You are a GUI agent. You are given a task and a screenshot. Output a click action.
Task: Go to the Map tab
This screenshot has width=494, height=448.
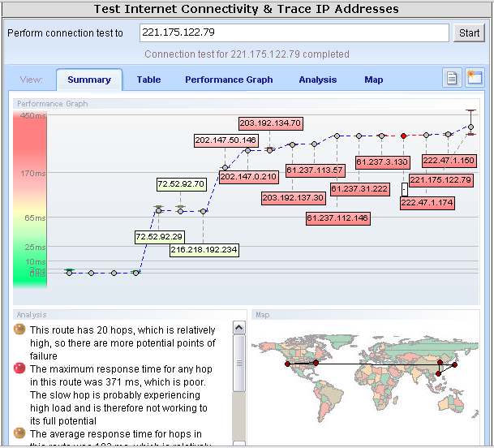tap(373, 80)
